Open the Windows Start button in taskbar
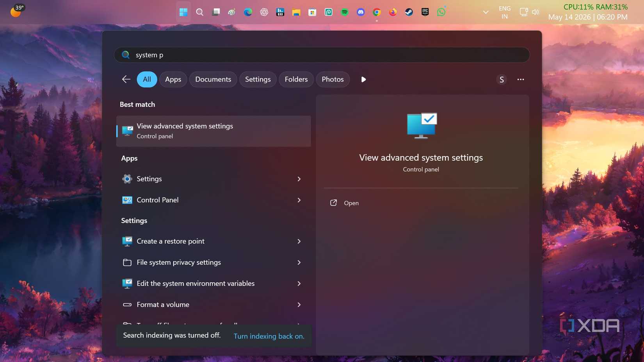Image resolution: width=644 pixels, height=362 pixels. 183,12
